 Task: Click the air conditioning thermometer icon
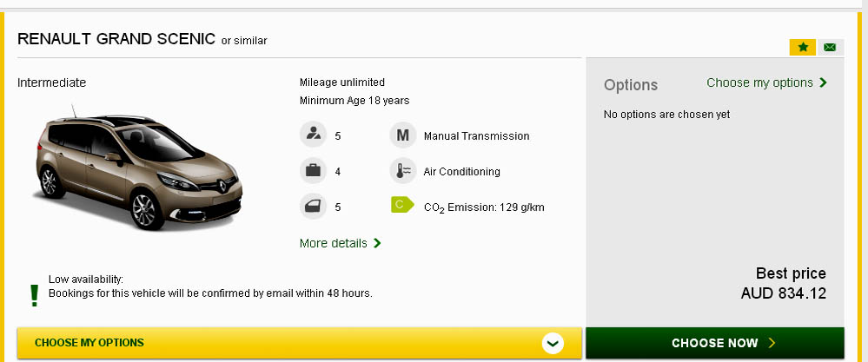[x=403, y=171]
